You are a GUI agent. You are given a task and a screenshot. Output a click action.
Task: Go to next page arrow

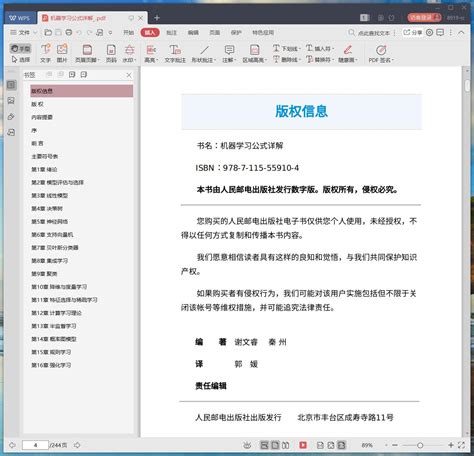(77, 445)
